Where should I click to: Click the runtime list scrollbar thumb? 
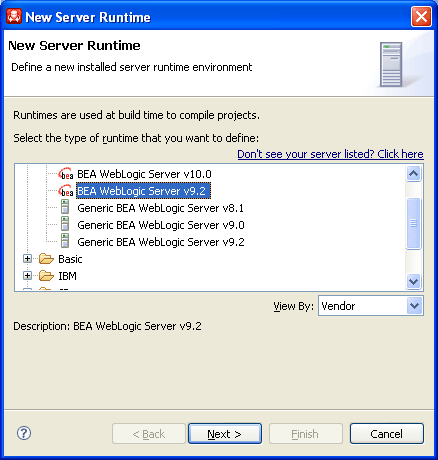(414, 223)
